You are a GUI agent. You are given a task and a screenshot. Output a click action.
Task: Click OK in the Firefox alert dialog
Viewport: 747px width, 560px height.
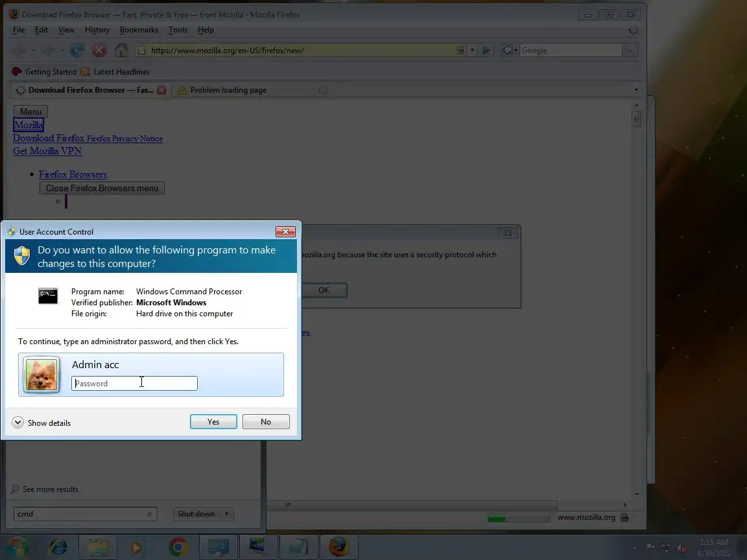click(x=324, y=290)
